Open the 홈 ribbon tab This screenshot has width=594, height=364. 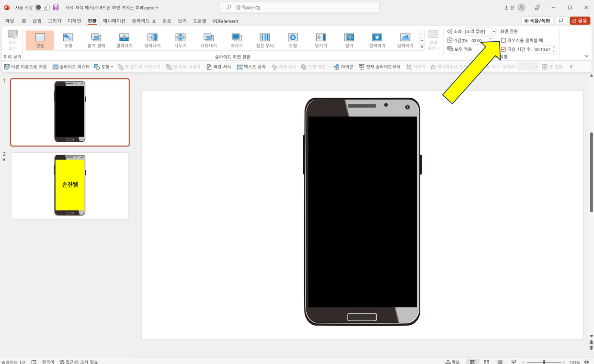tap(24, 21)
